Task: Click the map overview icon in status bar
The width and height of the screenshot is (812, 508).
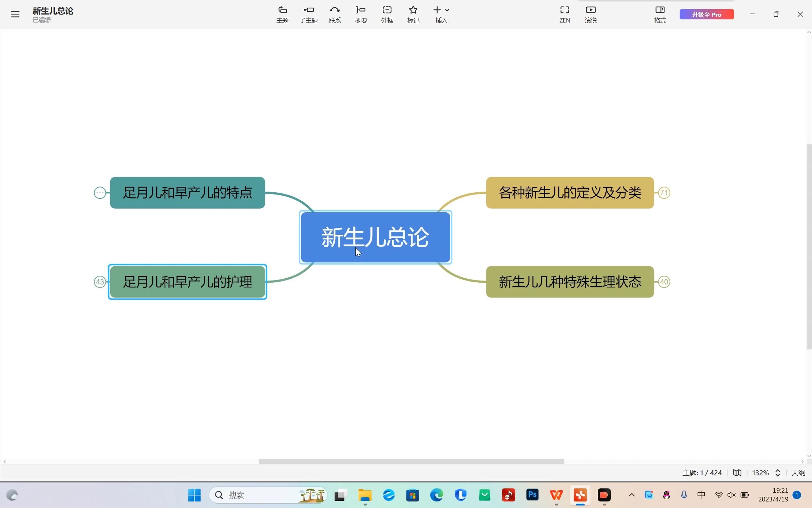Action: coord(737,473)
